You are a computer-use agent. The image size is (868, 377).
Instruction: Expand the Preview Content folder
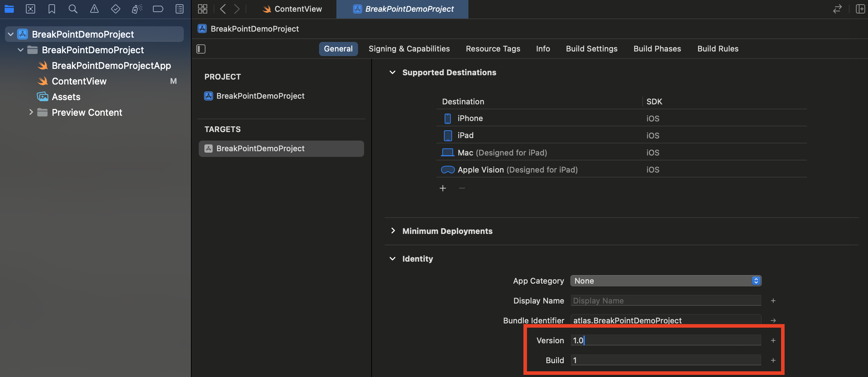coord(31,113)
